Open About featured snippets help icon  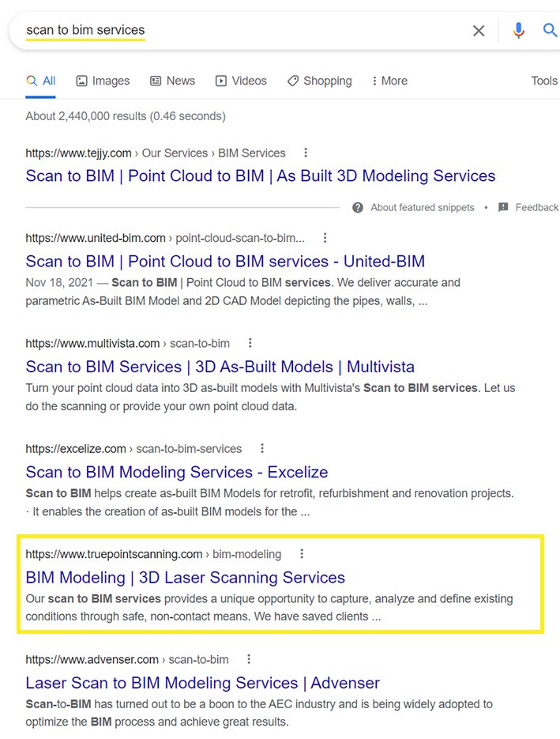(x=358, y=207)
